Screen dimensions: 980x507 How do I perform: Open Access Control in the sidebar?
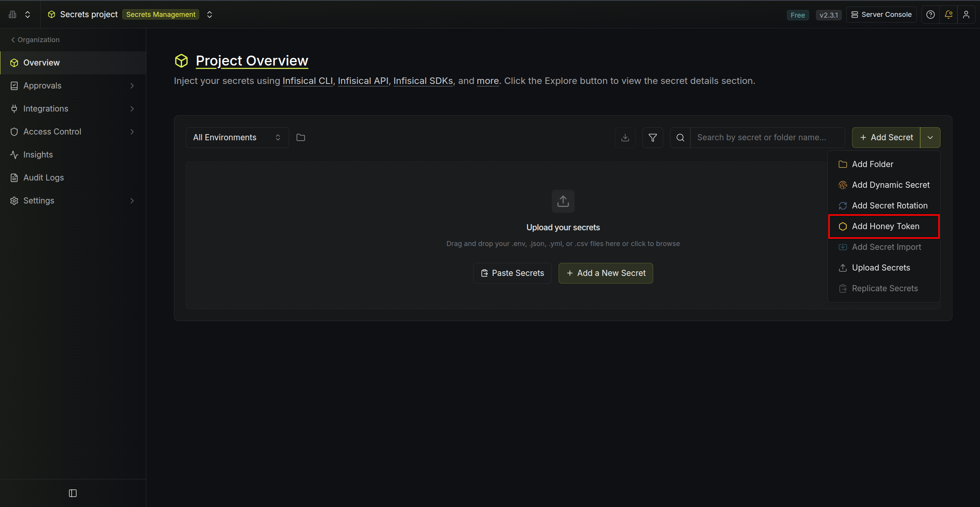(73, 132)
